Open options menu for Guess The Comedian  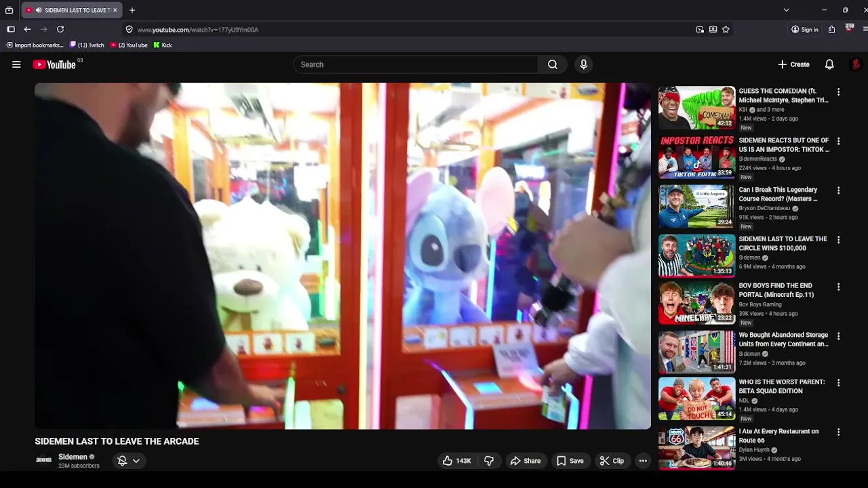tap(838, 91)
